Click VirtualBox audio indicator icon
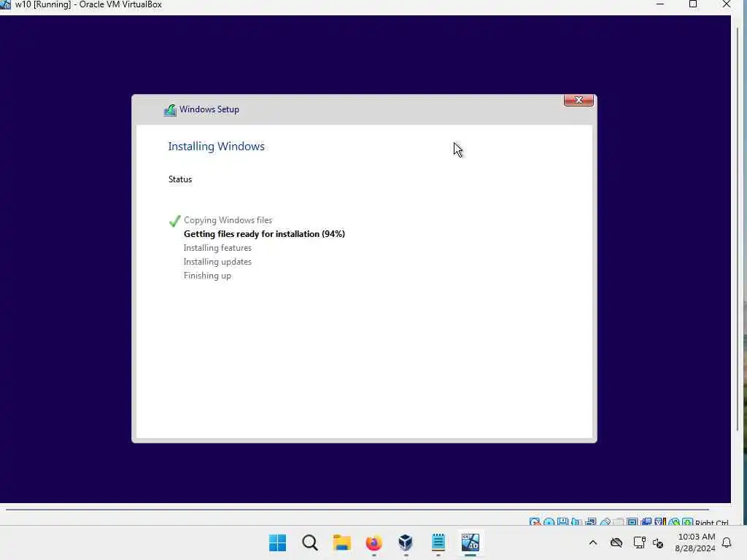The height and width of the screenshot is (560, 747). [576, 522]
